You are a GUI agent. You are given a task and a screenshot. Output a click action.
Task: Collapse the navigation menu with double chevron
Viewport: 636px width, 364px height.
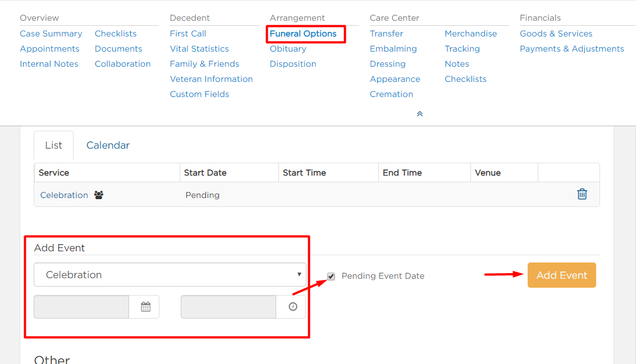coord(420,114)
